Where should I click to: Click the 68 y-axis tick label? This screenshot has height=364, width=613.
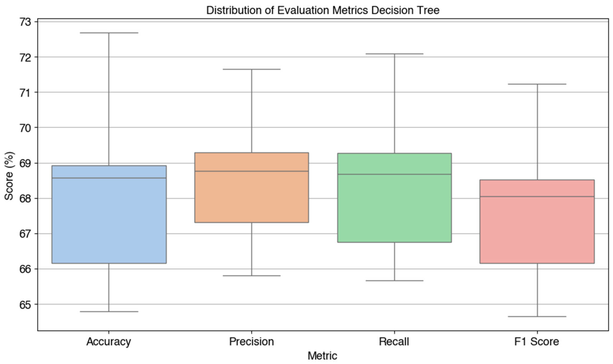click(x=26, y=199)
